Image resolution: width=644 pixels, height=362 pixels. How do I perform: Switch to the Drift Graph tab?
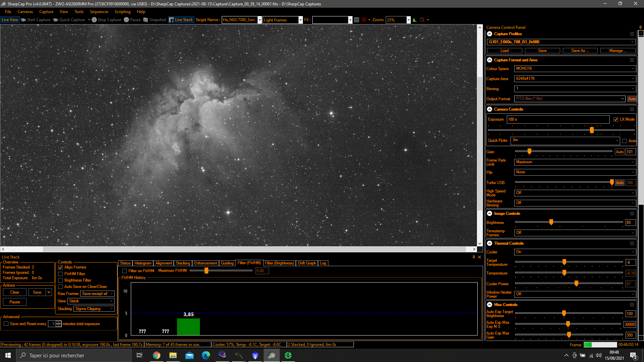click(307, 263)
